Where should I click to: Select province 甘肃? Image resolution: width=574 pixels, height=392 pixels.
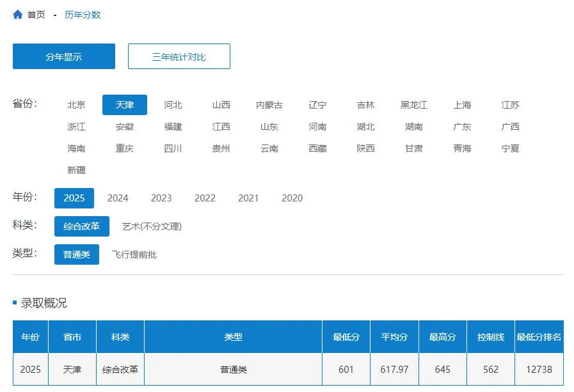pyautogui.click(x=413, y=148)
